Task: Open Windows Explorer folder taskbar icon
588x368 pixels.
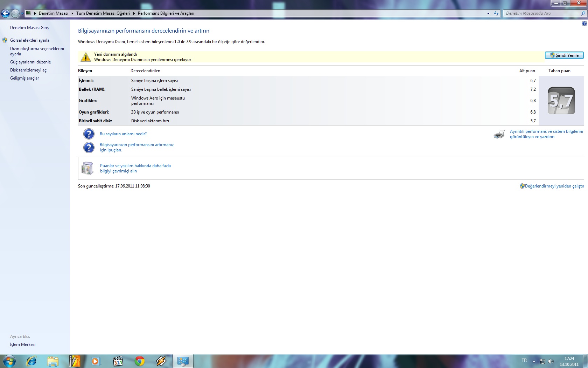Action: (53, 361)
